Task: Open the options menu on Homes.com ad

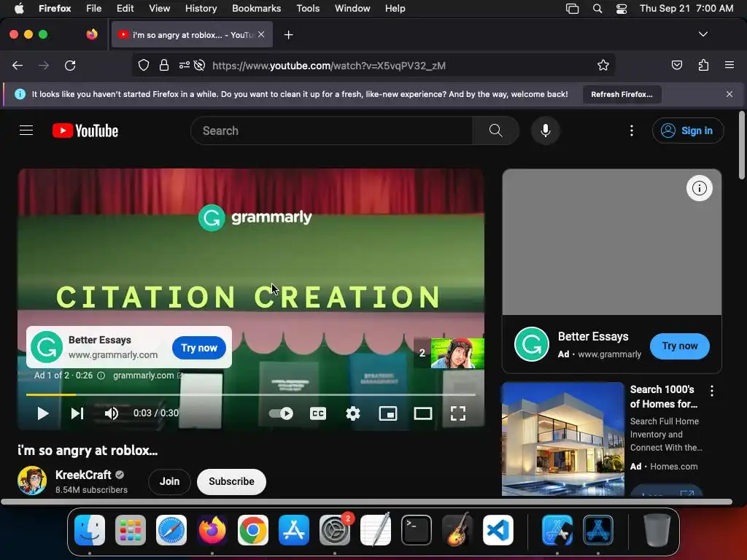Action: pyautogui.click(x=712, y=391)
